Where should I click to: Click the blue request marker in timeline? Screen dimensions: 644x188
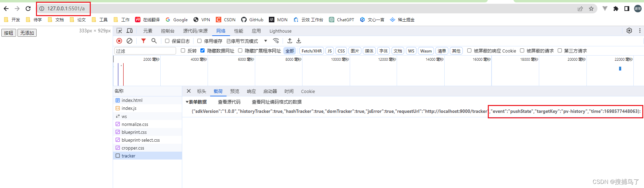[620, 69]
